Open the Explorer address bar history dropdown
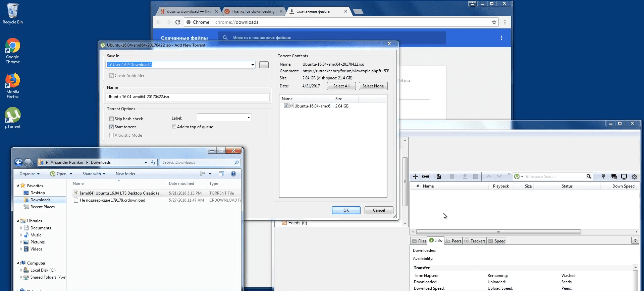644x291 pixels. pyautogui.click(x=146, y=162)
